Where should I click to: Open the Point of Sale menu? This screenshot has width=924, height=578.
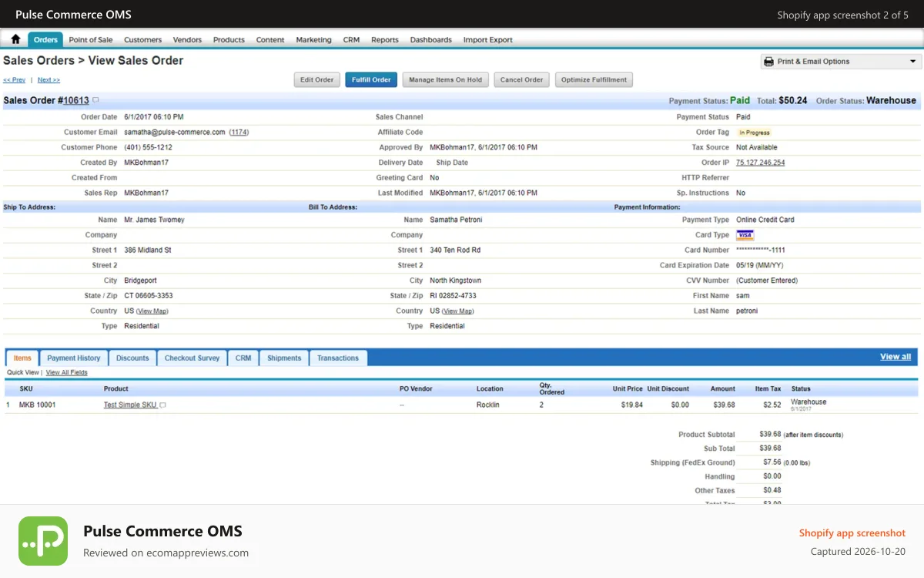91,40
